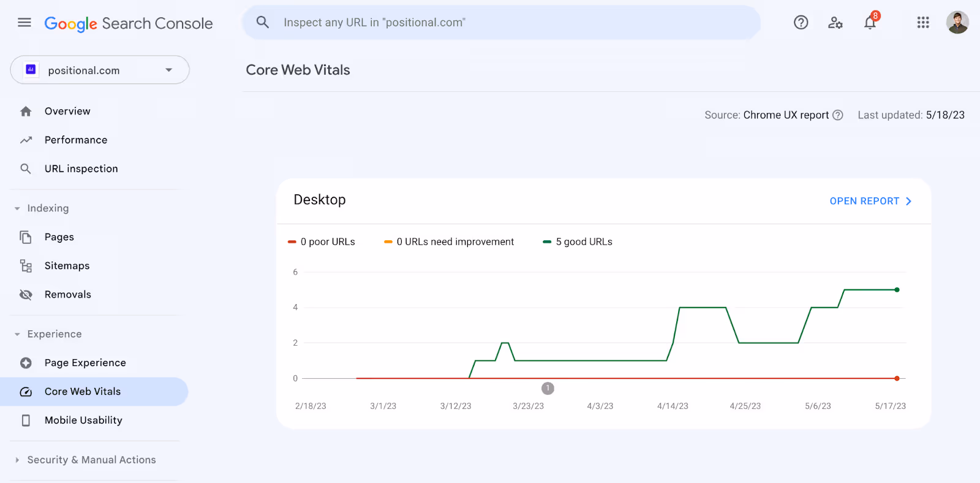Open the positional.com property dropdown

[x=100, y=70]
